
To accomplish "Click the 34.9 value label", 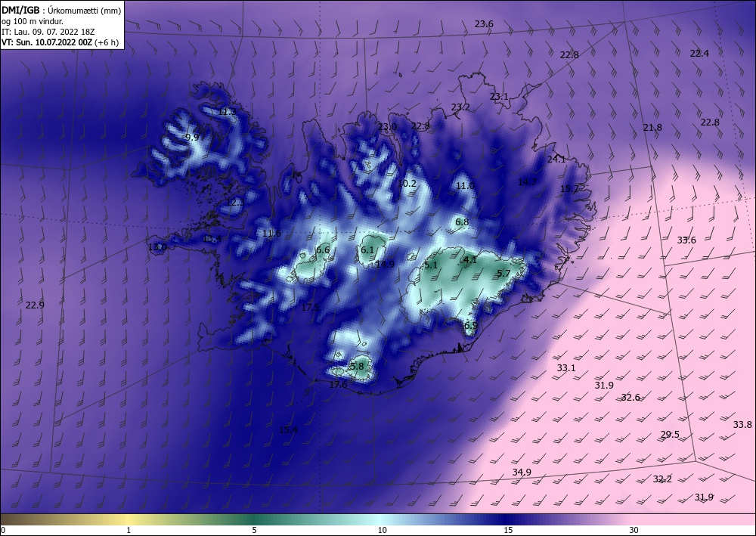I will coord(522,472).
